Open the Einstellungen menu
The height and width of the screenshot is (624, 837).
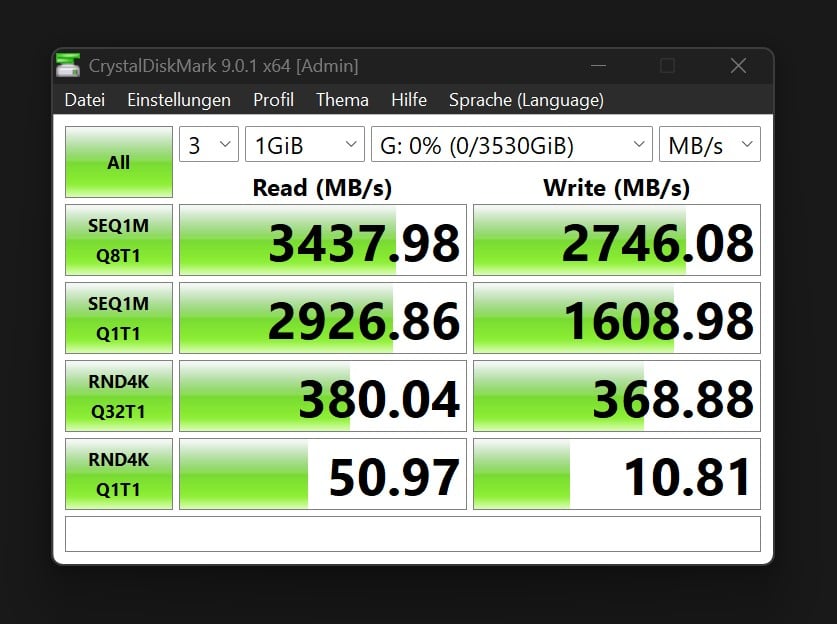[x=178, y=100]
